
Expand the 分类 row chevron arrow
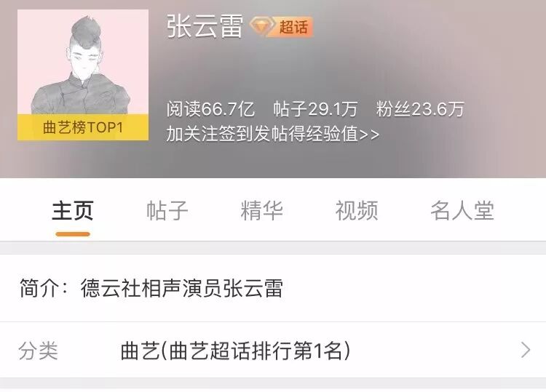526,350
